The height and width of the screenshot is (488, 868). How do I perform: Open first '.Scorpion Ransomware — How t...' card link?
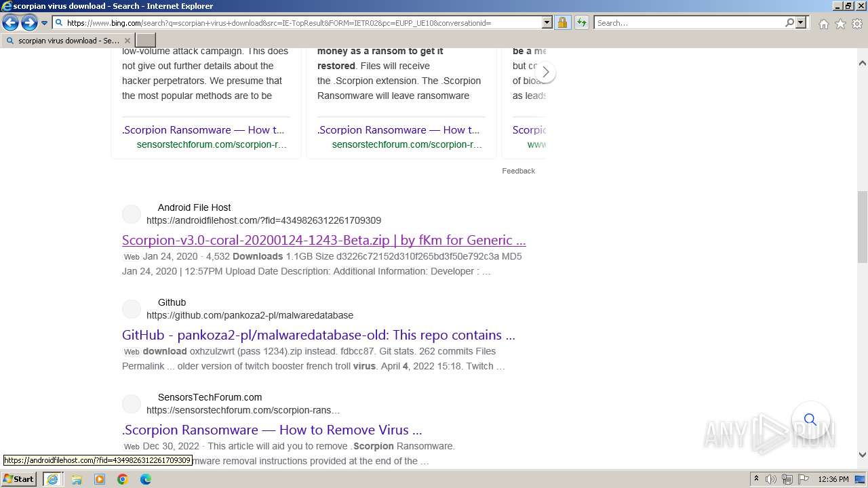click(203, 129)
